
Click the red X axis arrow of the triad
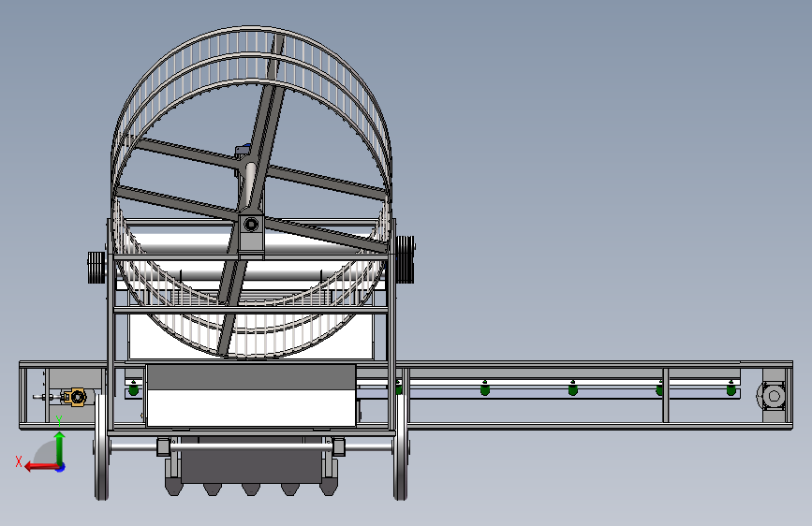pos(40,467)
